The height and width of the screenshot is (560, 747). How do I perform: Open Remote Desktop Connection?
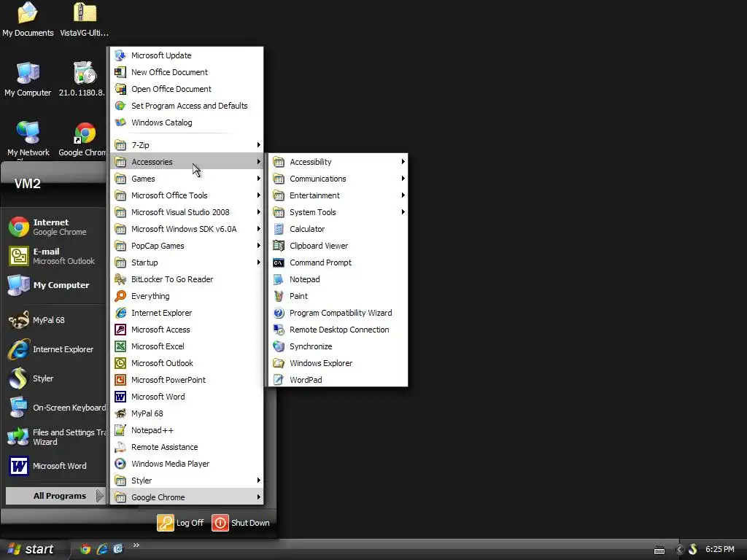pos(338,330)
